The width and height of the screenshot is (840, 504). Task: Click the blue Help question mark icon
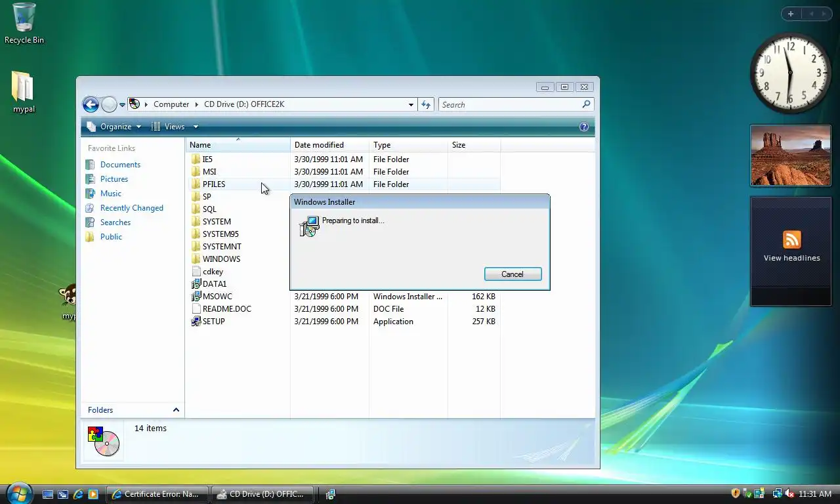584,127
